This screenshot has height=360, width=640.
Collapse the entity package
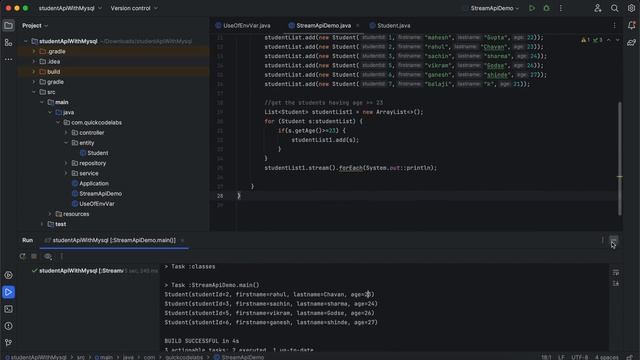66,143
